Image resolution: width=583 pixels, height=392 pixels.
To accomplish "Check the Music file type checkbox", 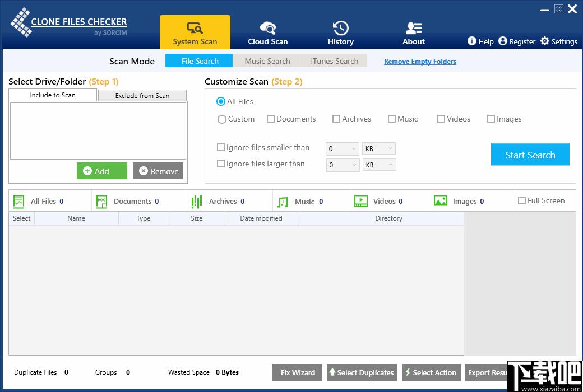I will (391, 119).
